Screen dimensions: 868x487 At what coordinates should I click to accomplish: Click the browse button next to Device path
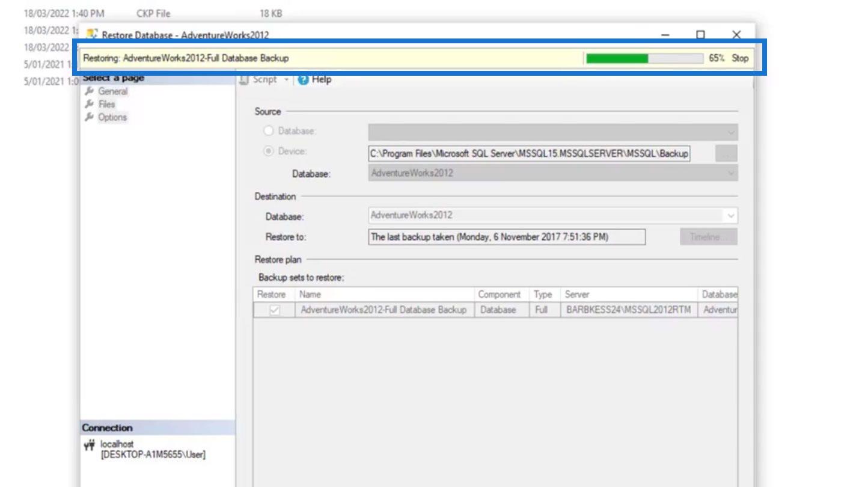[726, 154]
